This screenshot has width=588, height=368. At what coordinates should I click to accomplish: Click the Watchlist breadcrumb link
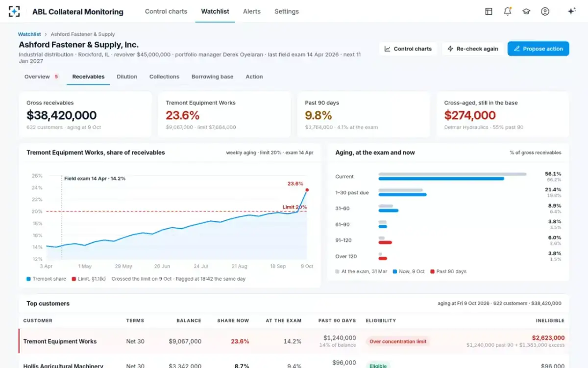[29, 34]
